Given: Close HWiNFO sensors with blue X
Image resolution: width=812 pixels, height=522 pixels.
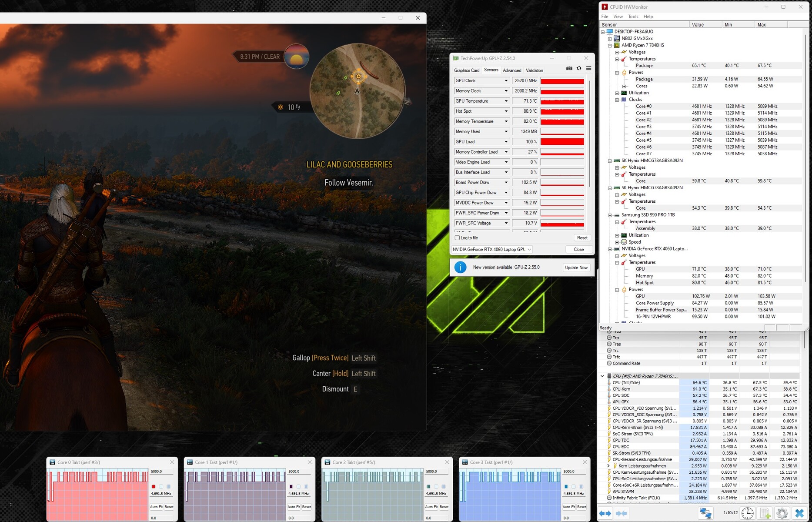Looking at the screenshot, I should pyautogui.click(x=799, y=513).
